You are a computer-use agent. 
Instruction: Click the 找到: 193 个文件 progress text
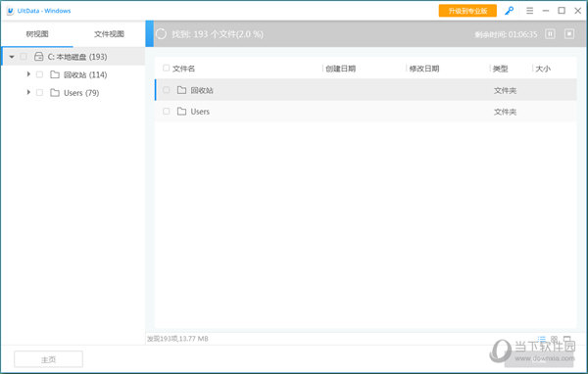click(218, 34)
